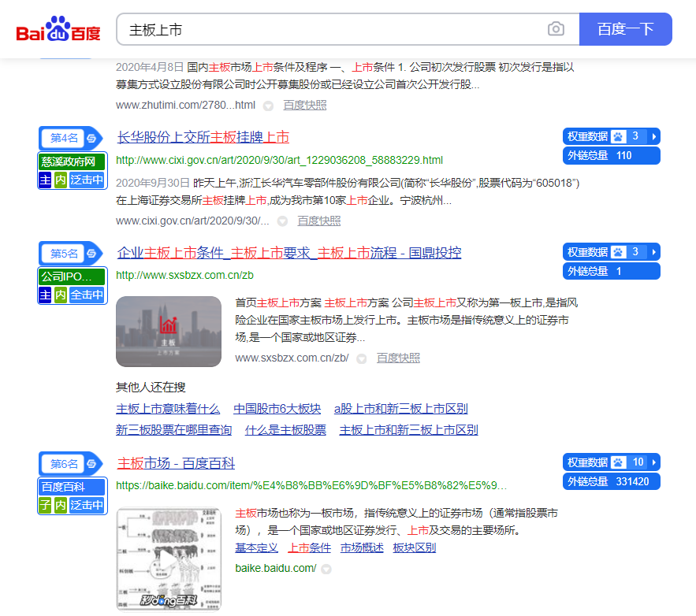Expand 权重数据 arrow for 国鼎投控 result
Screen dimensions: 696x616
coord(653,252)
